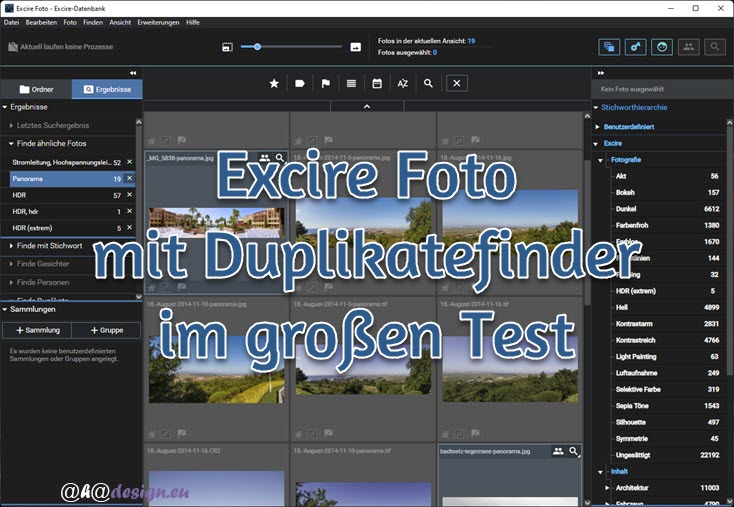
Task: Collapse the left panel with double arrows
Action: pos(133,73)
